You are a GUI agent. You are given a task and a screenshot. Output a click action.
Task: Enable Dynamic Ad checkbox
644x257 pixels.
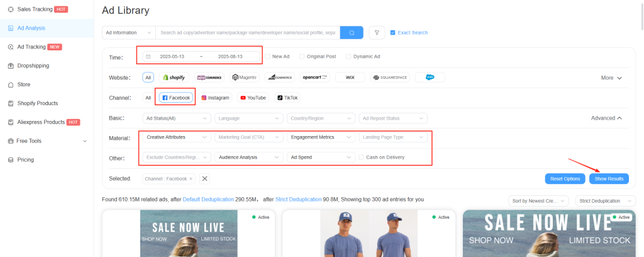[348, 57]
